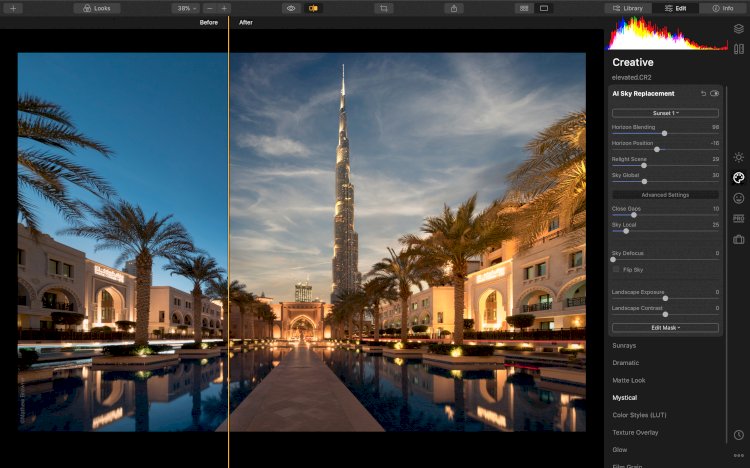
Task: Expand the Mystical tool
Action: (x=625, y=398)
